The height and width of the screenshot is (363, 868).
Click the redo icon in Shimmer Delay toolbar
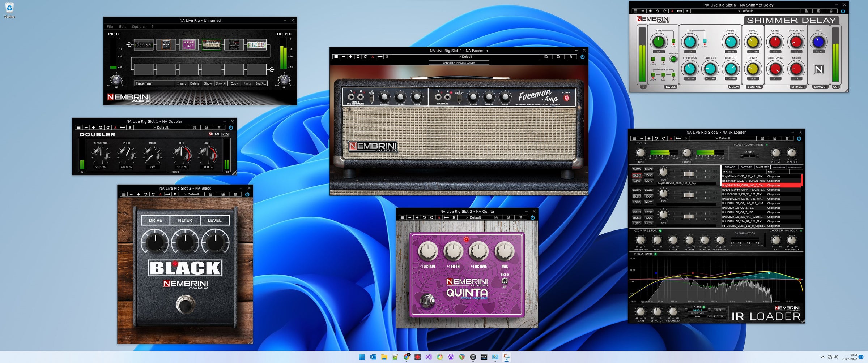pos(665,11)
